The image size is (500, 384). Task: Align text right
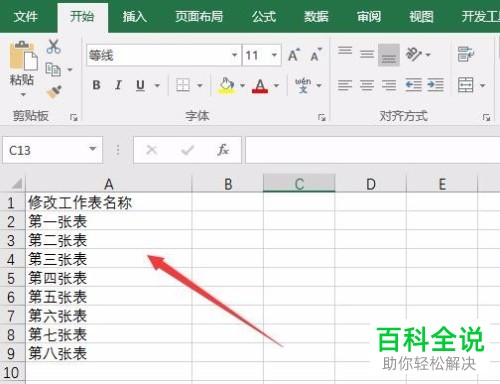[x=389, y=85]
